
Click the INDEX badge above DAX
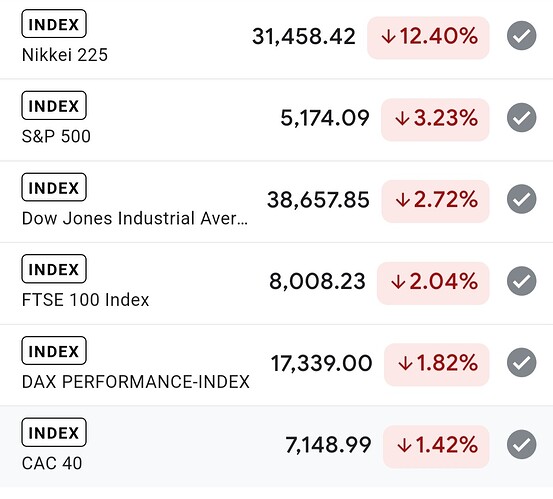pos(54,351)
